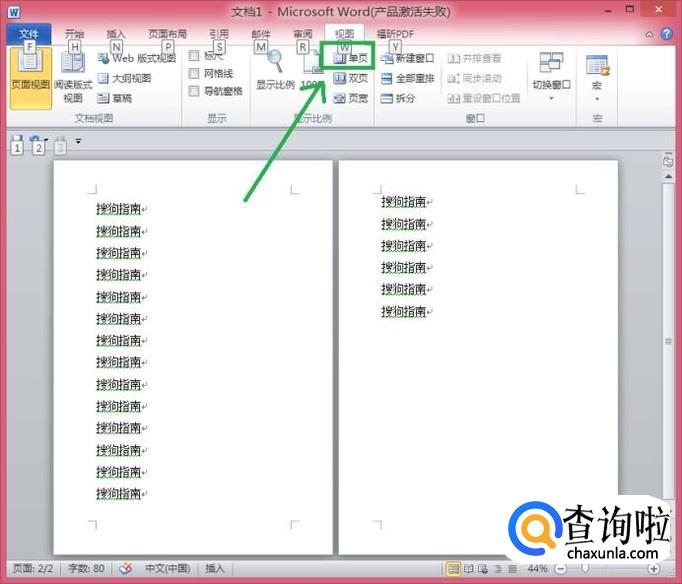Open the 页面布局 Page Layout tab
The width and height of the screenshot is (682, 584).
(167, 34)
